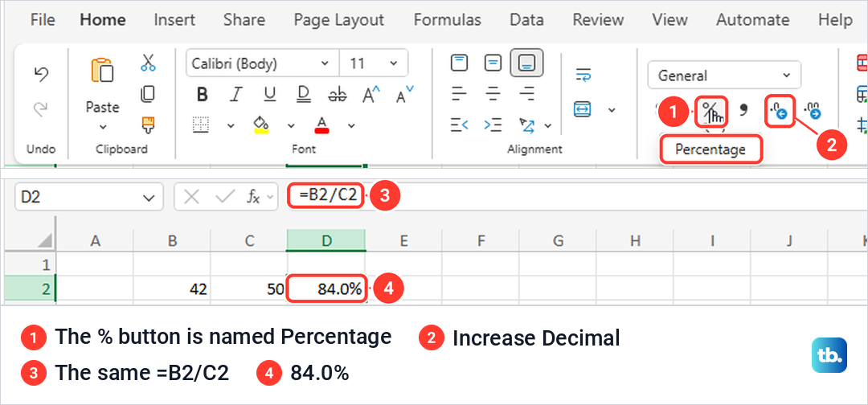Screen dimensions: 868x405
Task: Open the Page Layout tab
Action: (339, 20)
